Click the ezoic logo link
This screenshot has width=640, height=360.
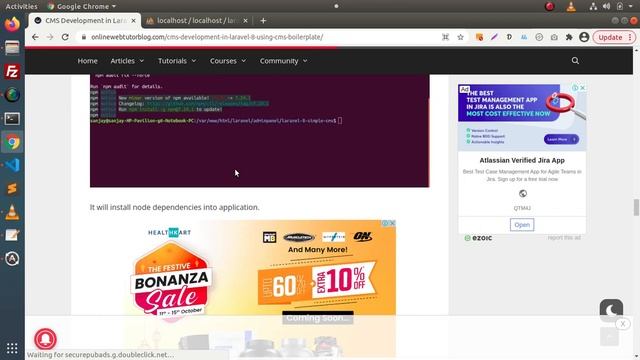pos(478,238)
